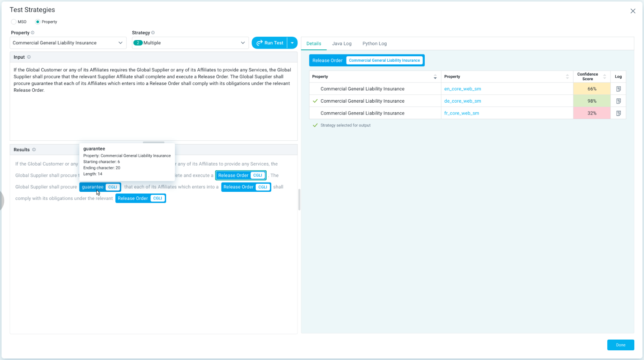The image size is (644, 360).
Task: Click info icon next to Input heading
Action: (x=29, y=57)
